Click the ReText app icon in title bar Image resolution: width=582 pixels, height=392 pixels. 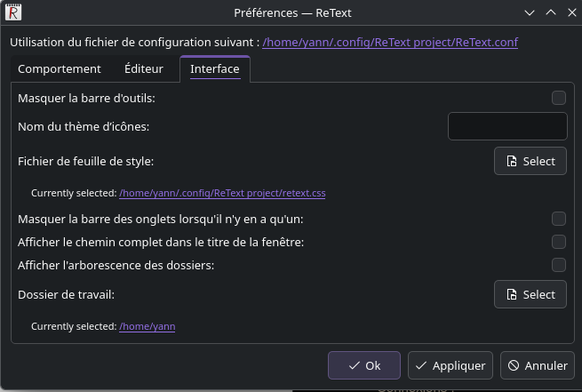coord(14,13)
